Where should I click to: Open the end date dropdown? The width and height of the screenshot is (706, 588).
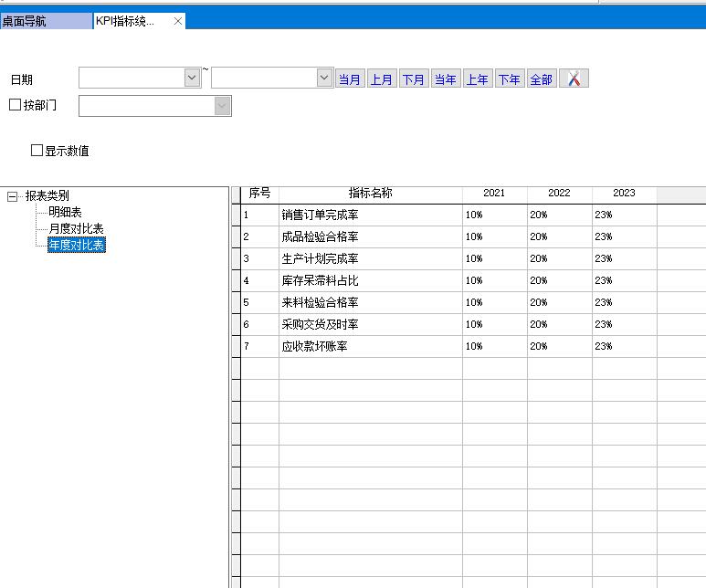coord(324,79)
